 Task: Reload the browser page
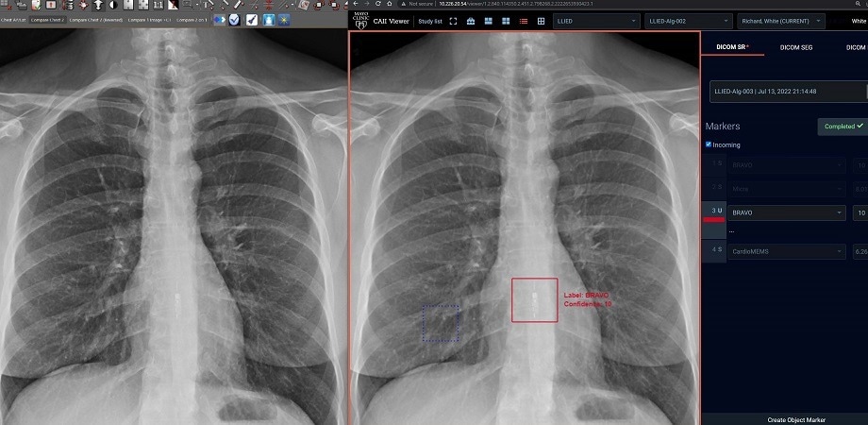pyautogui.click(x=378, y=4)
